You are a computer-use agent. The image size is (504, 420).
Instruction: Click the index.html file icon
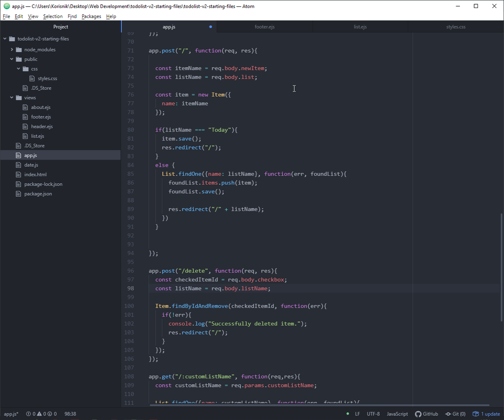coord(19,175)
